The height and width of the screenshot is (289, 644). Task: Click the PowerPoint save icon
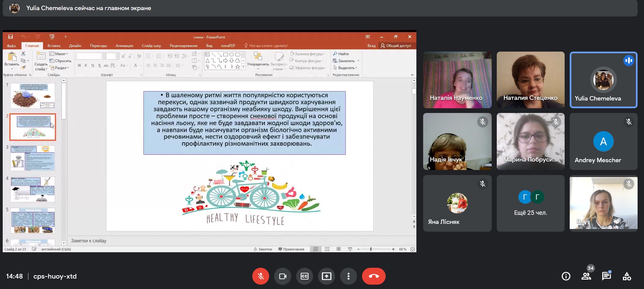(10, 37)
